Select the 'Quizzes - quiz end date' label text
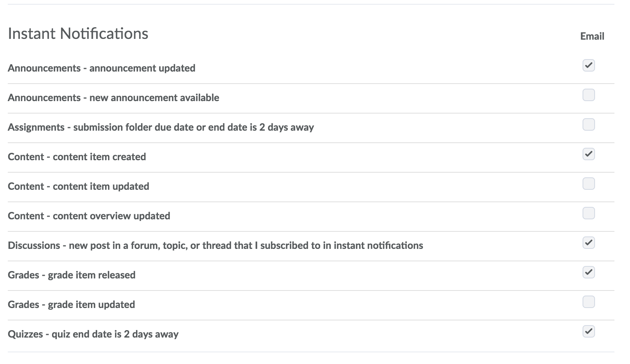 click(x=93, y=334)
